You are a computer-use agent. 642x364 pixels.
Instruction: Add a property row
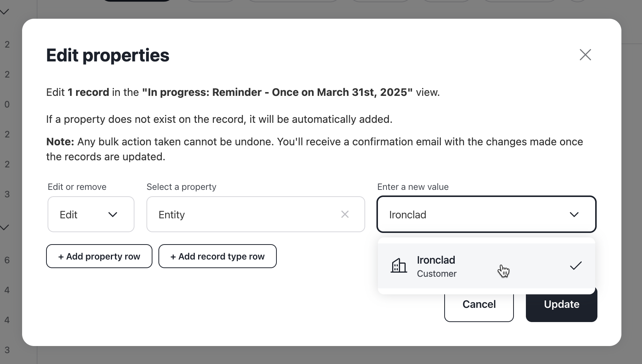pos(99,256)
